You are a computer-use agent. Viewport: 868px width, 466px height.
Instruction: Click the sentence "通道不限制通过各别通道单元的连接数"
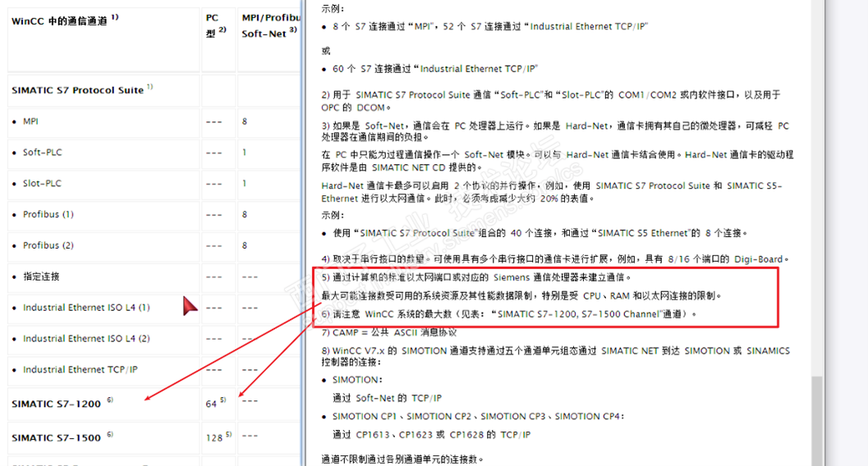pos(402,459)
